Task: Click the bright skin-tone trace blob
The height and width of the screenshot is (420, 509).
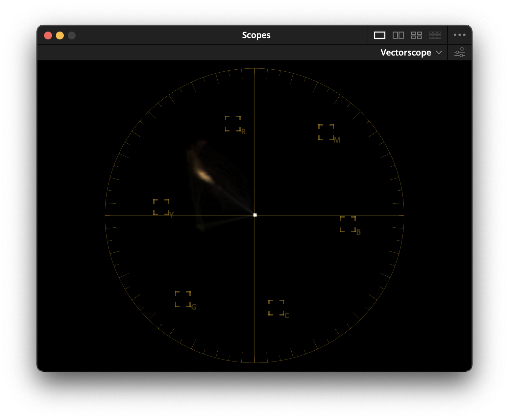Action: point(205,176)
